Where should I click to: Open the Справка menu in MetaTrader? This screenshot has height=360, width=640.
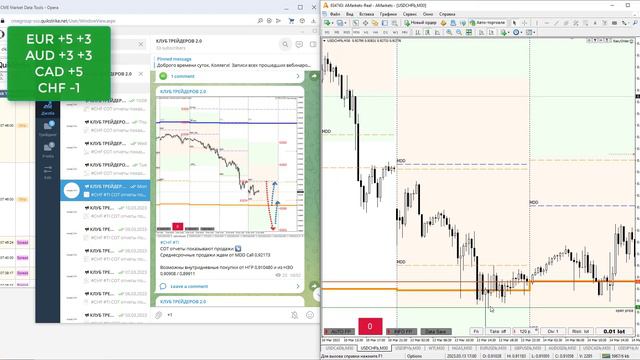pos(447,14)
